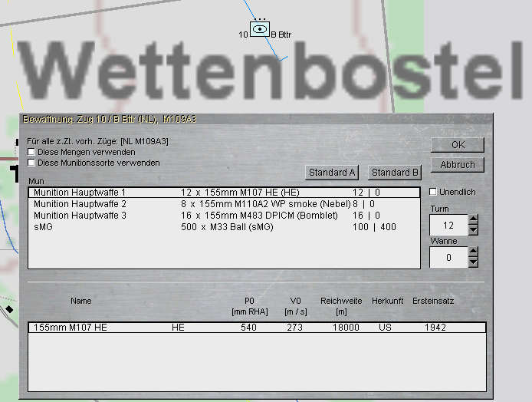Image resolution: width=532 pixels, height=402 pixels.
Task: Increase the Wanne value with the up arrow
Action: point(473,252)
